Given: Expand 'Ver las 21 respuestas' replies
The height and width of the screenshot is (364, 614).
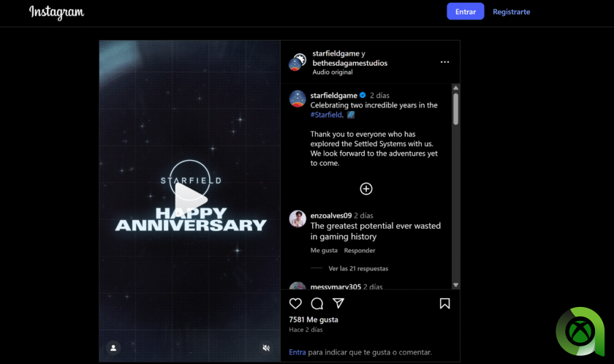Looking at the screenshot, I should click(x=358, y=268).
